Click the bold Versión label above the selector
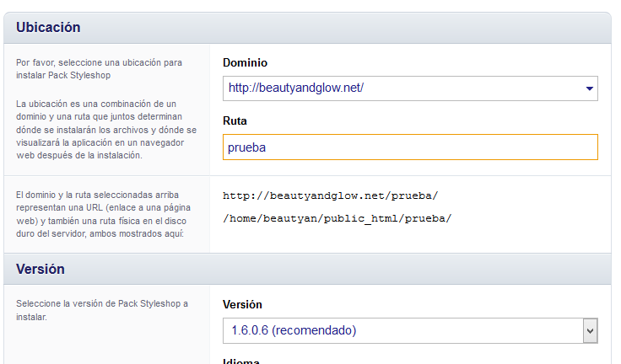This screenshot has height=364, width=621. point(242,304)
